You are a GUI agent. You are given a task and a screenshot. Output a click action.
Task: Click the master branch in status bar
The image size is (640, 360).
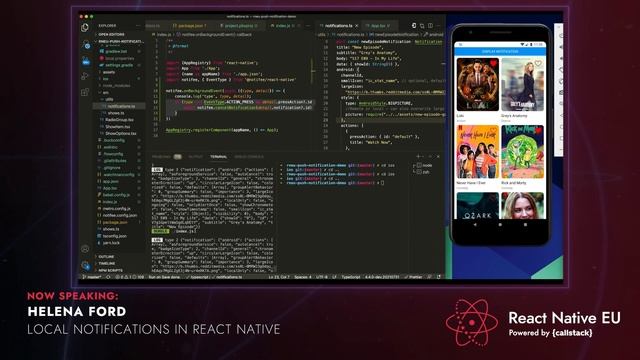(92, 277)
